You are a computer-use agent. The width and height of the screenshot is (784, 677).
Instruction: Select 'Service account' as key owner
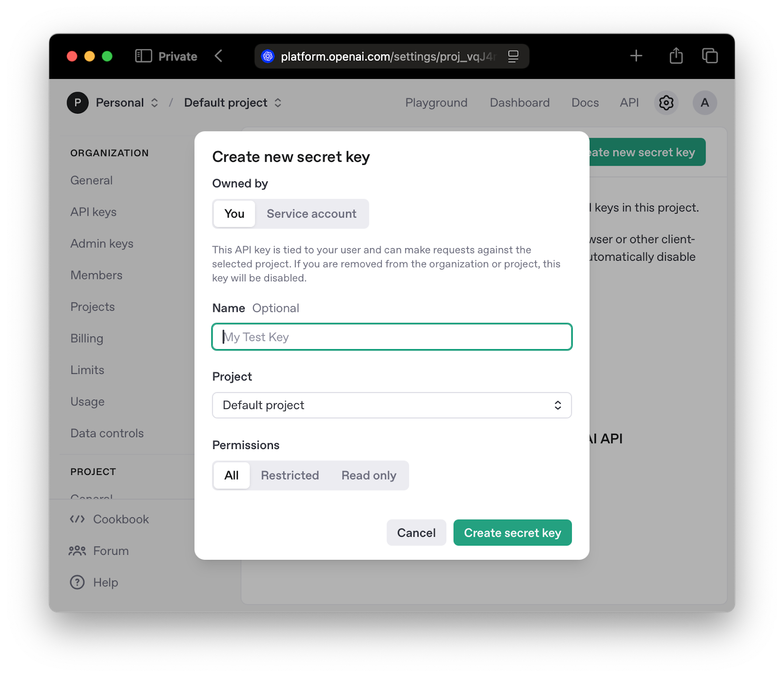click(x=312, y=214)
